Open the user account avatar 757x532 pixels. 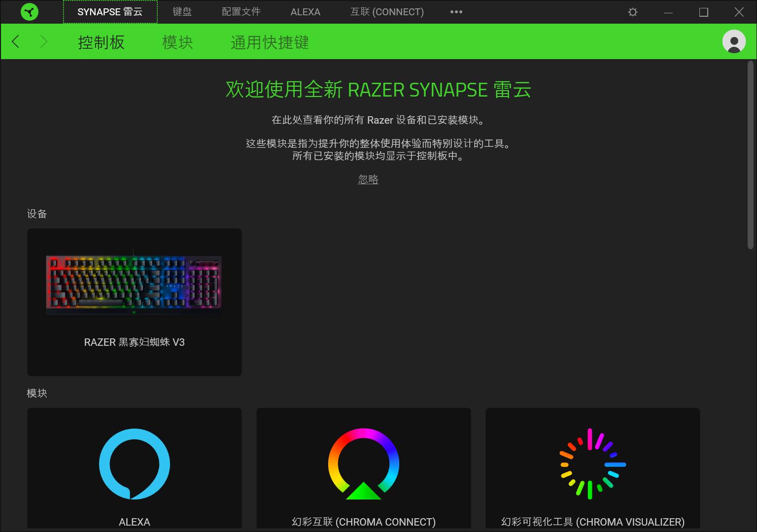point(734,41)
